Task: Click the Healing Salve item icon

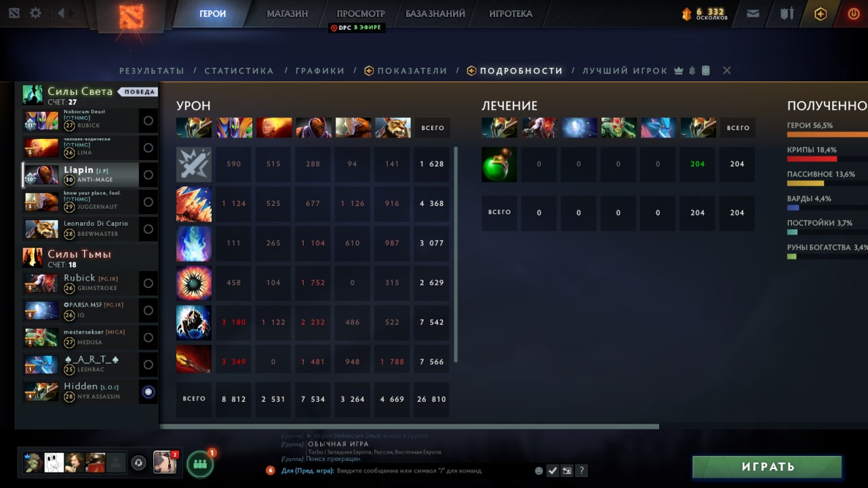Action: click(499, 165)
